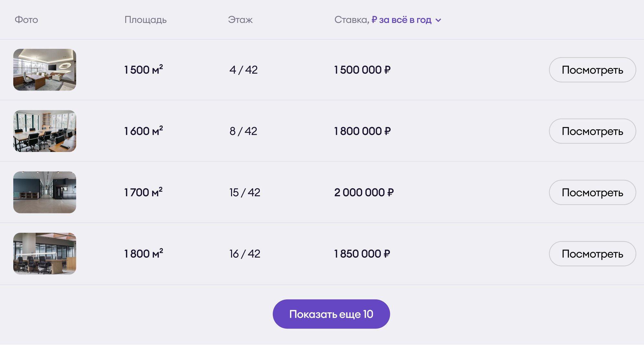Click the Ставка column label
Image resolution: width=644 pixels, height=345 pixels.
coord(351,20)
